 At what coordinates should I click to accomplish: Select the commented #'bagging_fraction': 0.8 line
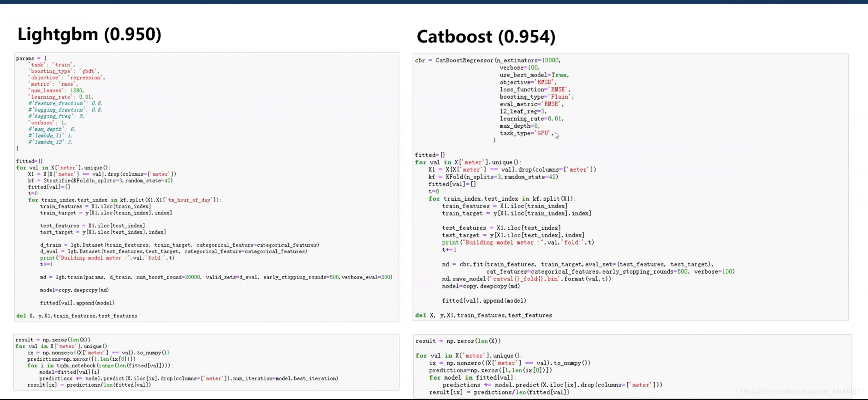[x=65, y=110]
